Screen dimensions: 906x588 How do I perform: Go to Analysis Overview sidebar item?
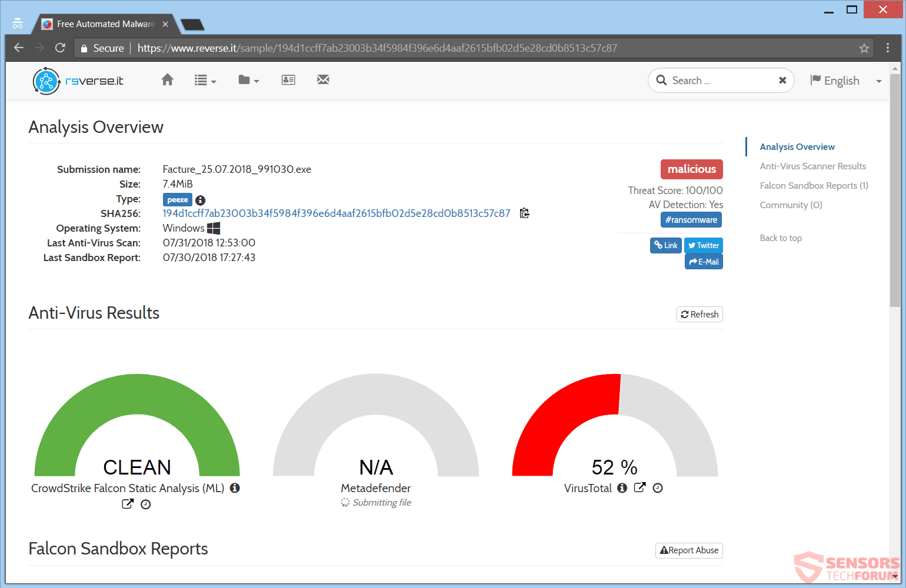(797, 147)
